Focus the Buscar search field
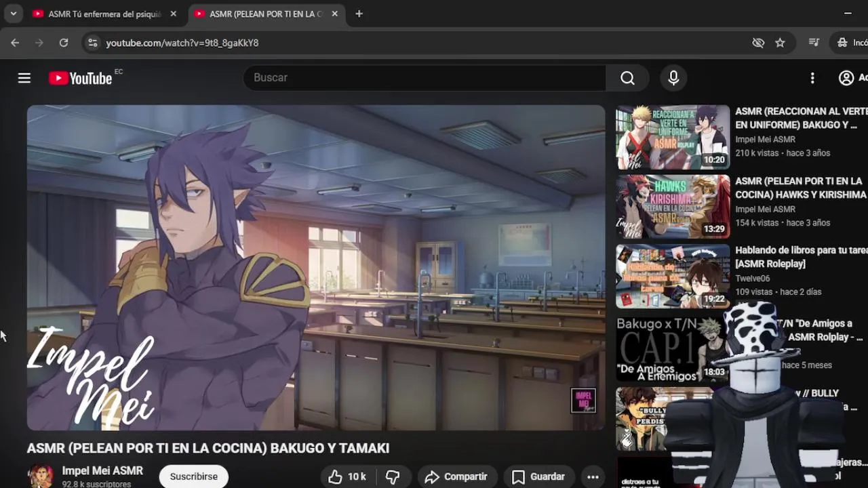868x488 pixels. (x=425, y=78)
